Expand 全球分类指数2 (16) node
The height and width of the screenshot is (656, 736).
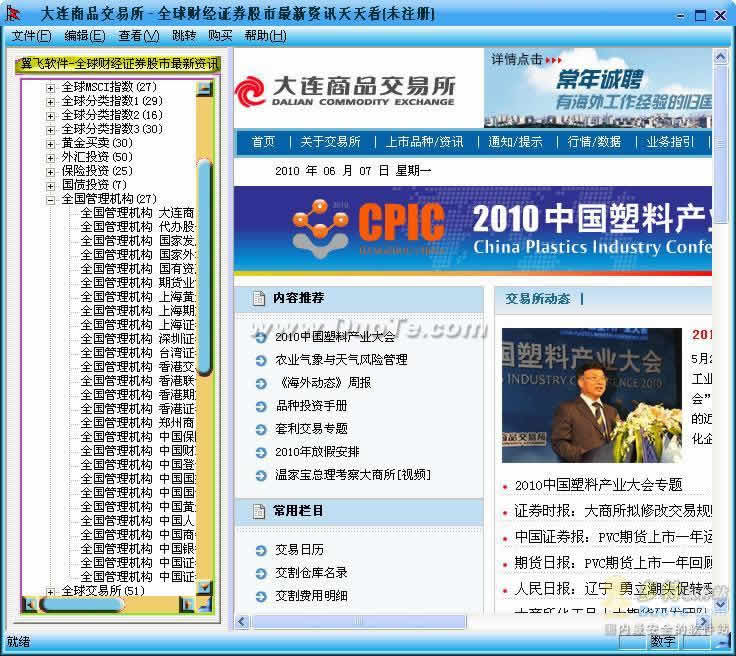(51, 116)
